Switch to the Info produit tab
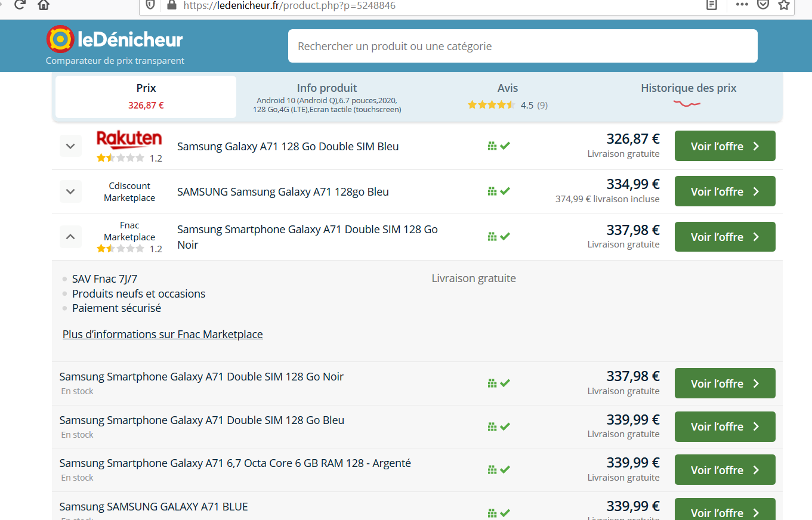 327,97
